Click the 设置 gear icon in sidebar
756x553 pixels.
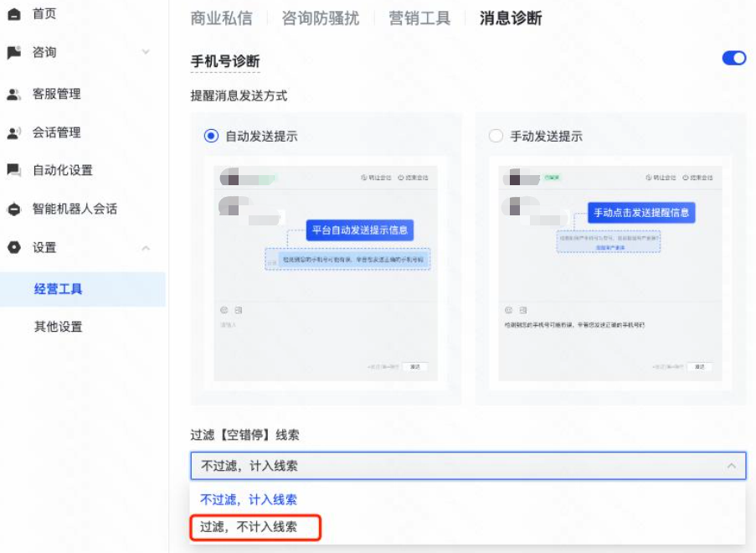click(x=13, y=248)
